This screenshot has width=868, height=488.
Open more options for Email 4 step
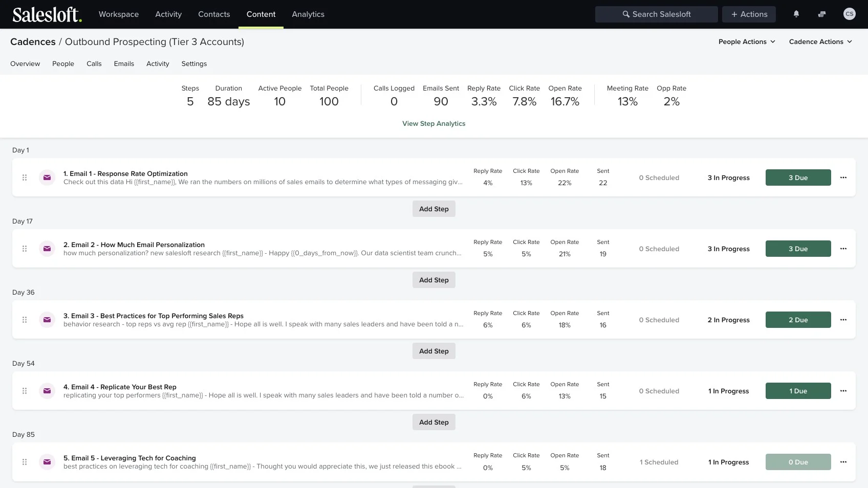click(x=843, y=391)
